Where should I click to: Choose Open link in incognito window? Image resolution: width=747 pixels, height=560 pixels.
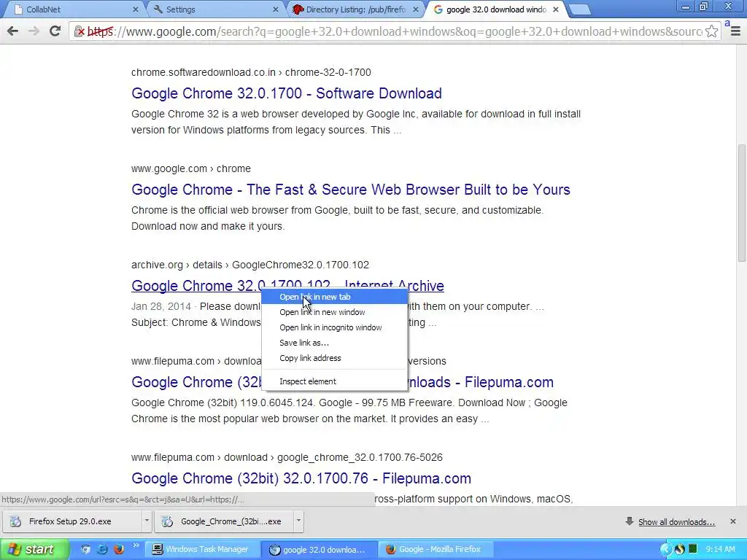[x=335, y=327]
